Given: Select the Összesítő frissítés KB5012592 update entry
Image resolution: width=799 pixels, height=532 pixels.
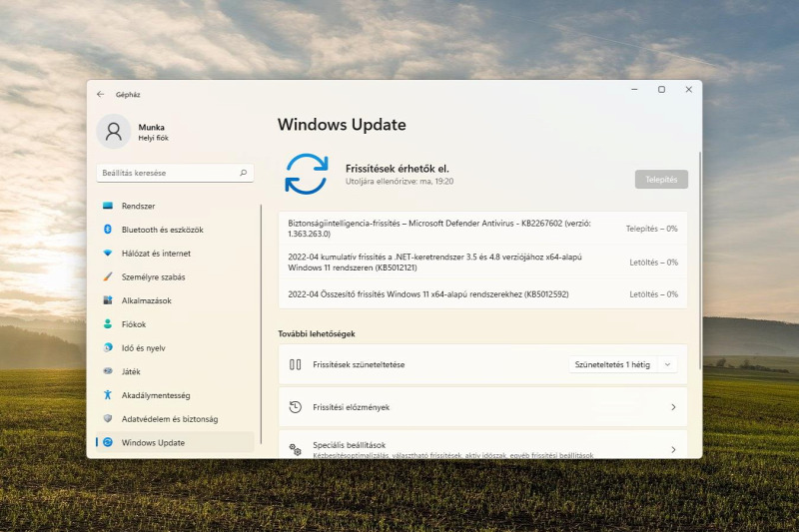Looking at the screenshot, I should pos(482,294).
